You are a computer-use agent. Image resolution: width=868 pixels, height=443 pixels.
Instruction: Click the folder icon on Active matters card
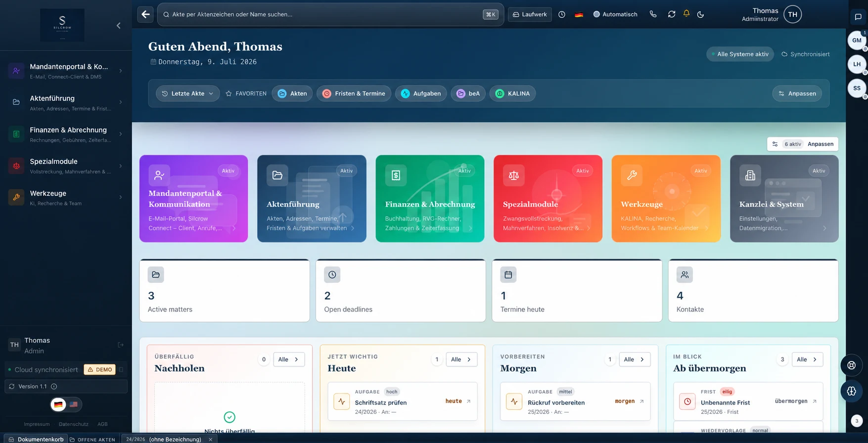156,274
